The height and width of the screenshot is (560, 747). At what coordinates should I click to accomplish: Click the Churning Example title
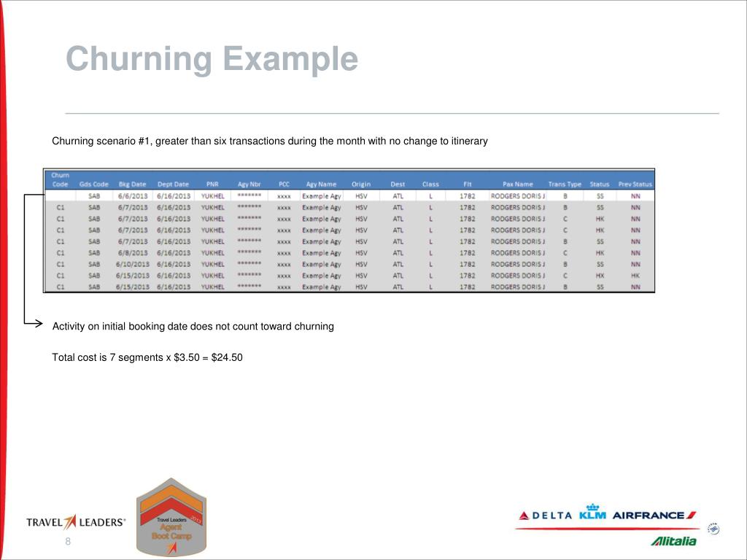212,59
